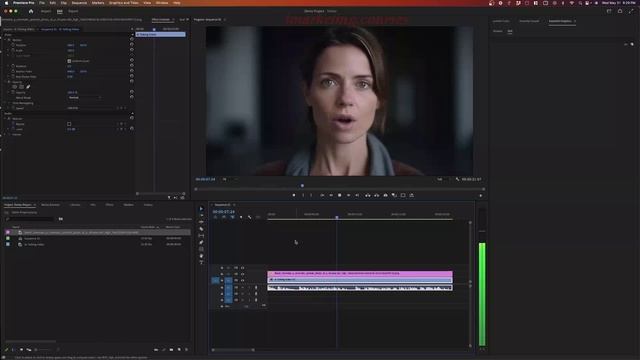Click the Project panel search field

(30, 219)
